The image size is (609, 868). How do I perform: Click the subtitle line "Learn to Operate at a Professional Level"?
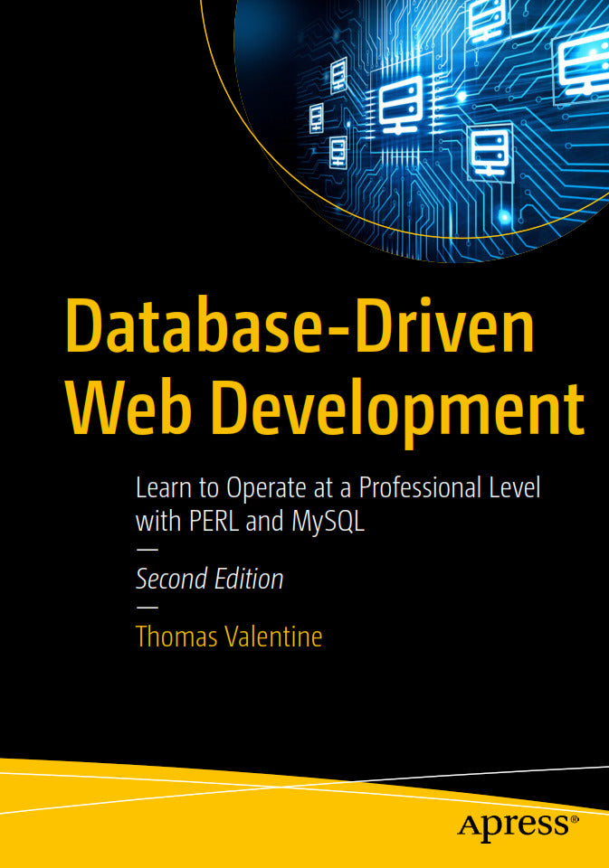(338, 487)
